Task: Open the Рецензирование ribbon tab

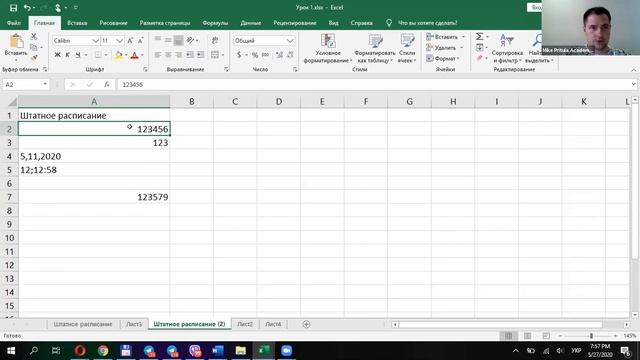Action: tap(295, 23)
